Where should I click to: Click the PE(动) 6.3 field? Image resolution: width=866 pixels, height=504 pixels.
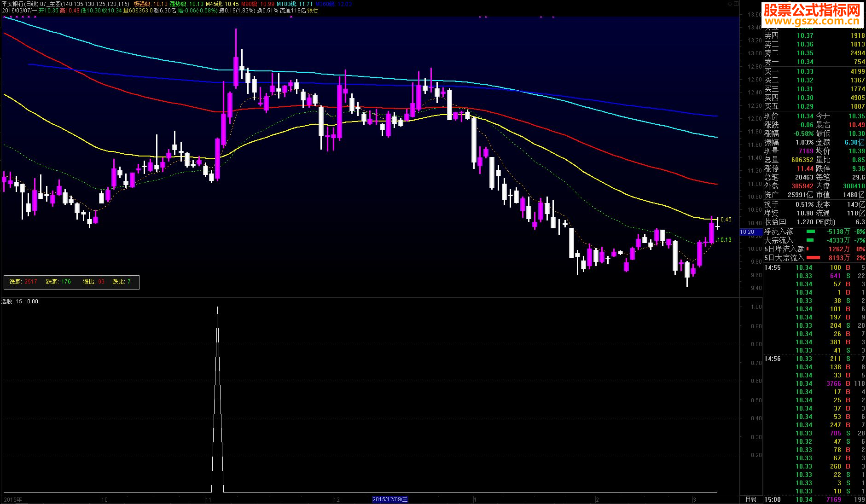point(840,222)
